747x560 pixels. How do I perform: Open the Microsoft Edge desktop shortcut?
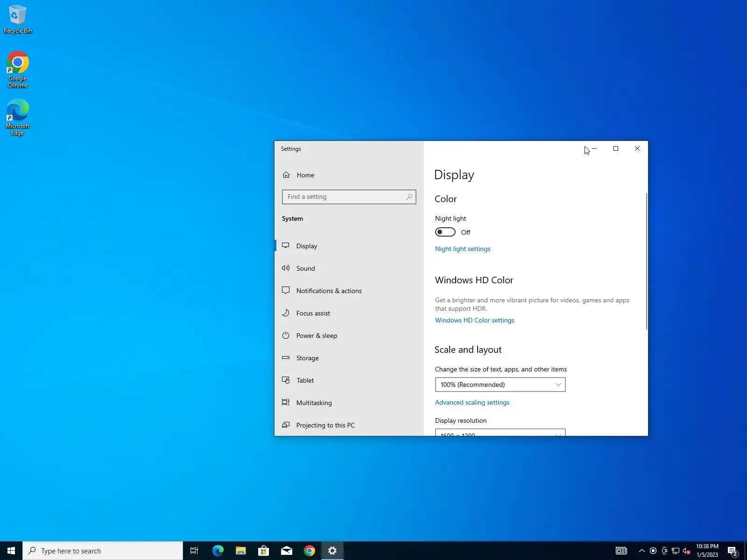(x=18, y=117)
